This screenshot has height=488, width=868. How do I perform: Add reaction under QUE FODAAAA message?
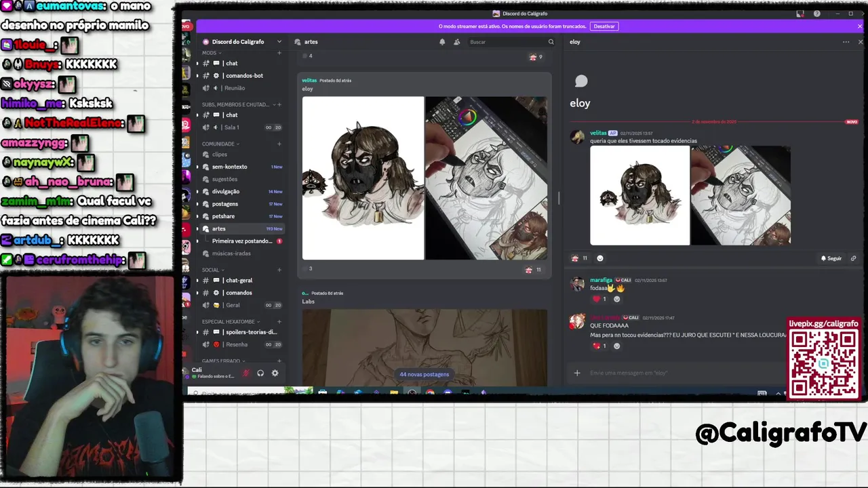(x=616, y=346)
